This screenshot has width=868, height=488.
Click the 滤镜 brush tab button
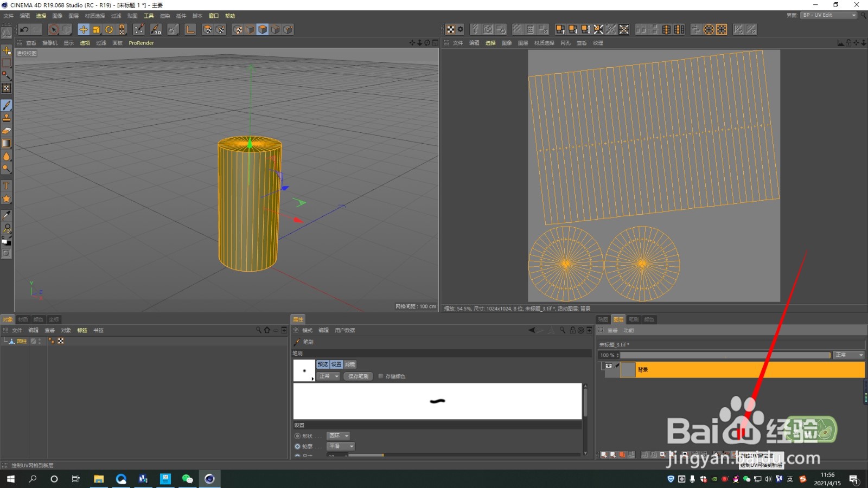[350, 364]
